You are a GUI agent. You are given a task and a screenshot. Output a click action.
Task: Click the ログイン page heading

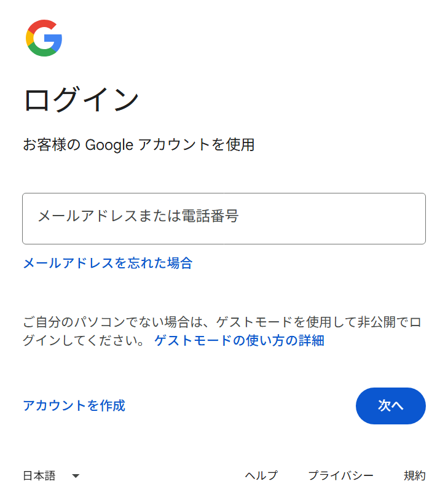(81, 100)
